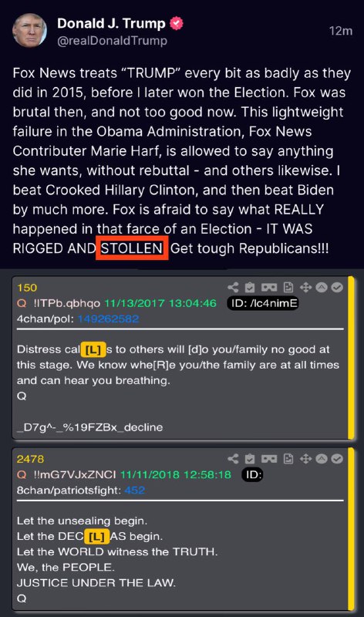Open the 4chan post link 149262582
The width and height of the screenshot is (364, 617).
[x=108, y=319]
